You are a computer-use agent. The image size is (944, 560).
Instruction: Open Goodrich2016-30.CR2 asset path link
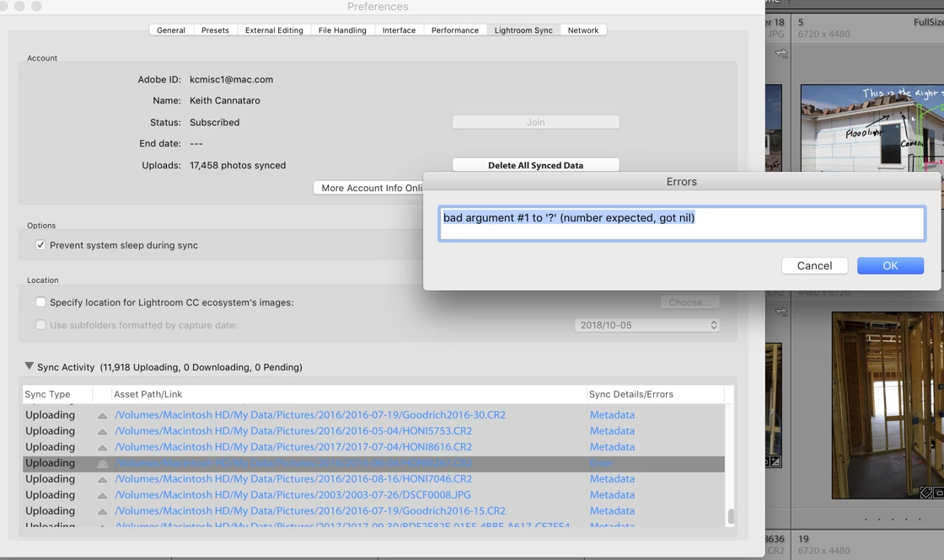point(310,415)
